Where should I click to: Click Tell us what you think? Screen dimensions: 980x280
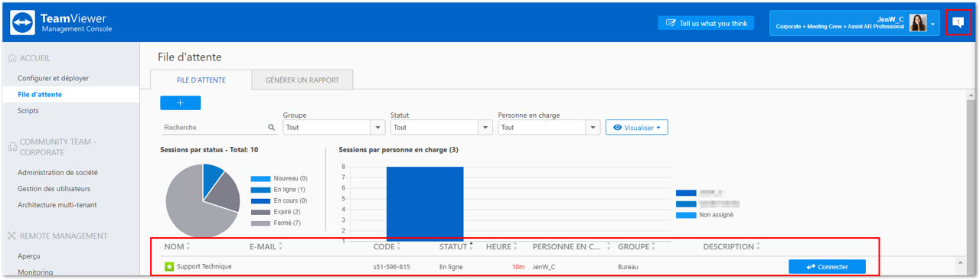[706, 23]
